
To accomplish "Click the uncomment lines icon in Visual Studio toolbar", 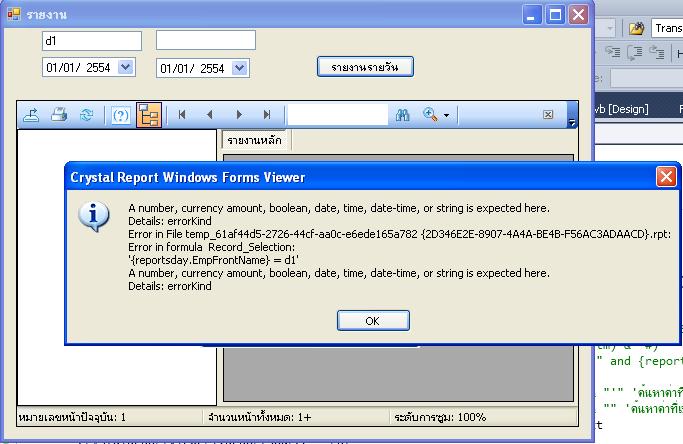I will click(656, 53).
